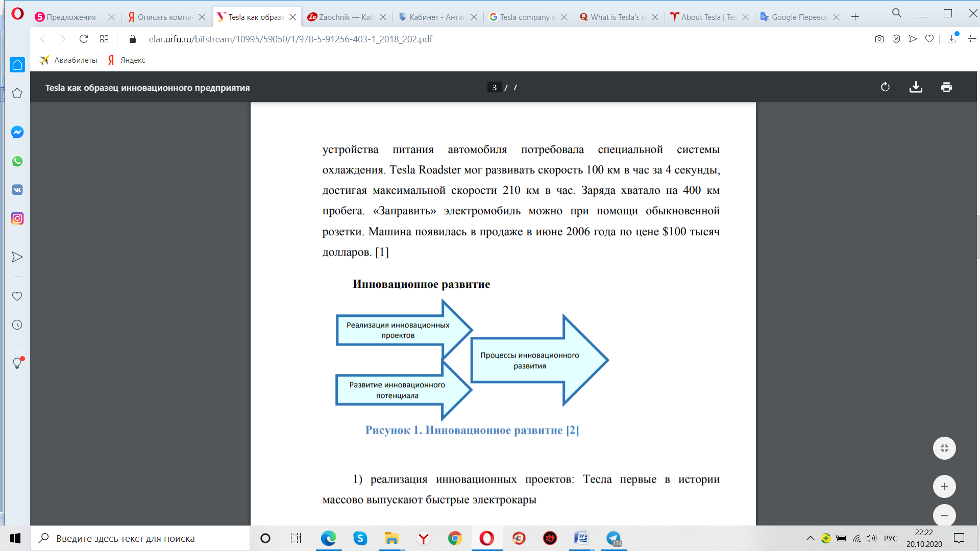Fit PDF to page button
The image size is (980, 551).
click(944, 448)
